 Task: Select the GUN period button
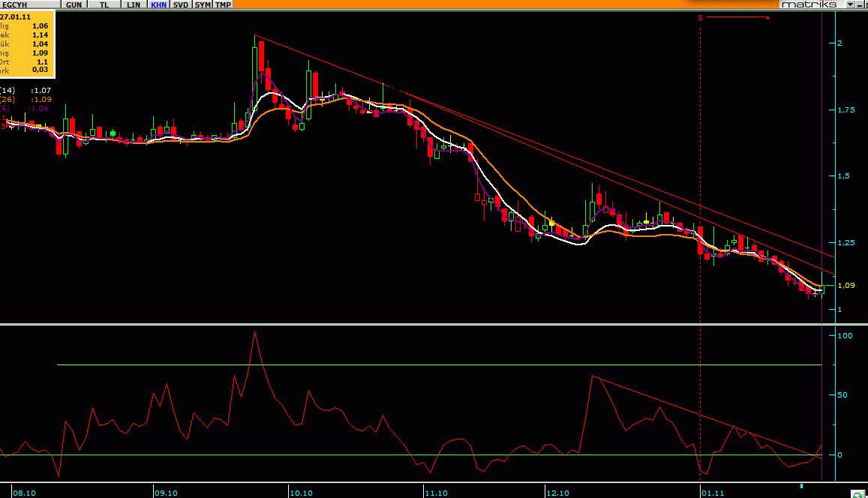(x=74, y=4)
